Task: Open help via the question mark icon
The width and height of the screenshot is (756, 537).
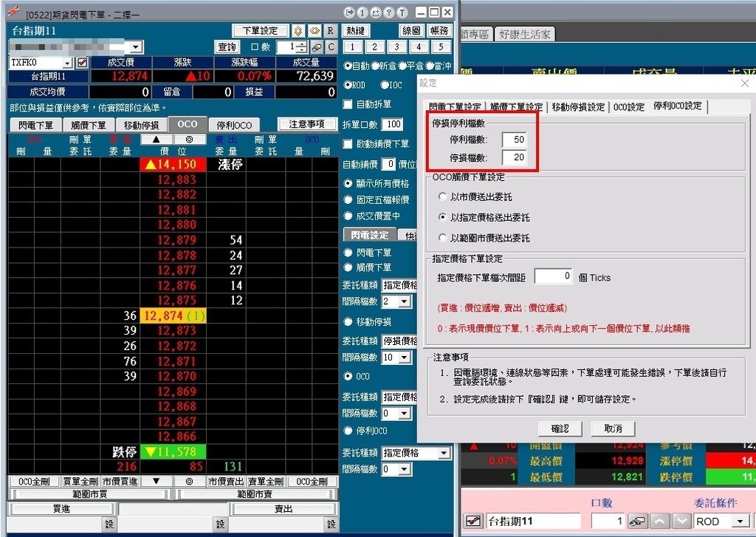Action: pos(388,12)
